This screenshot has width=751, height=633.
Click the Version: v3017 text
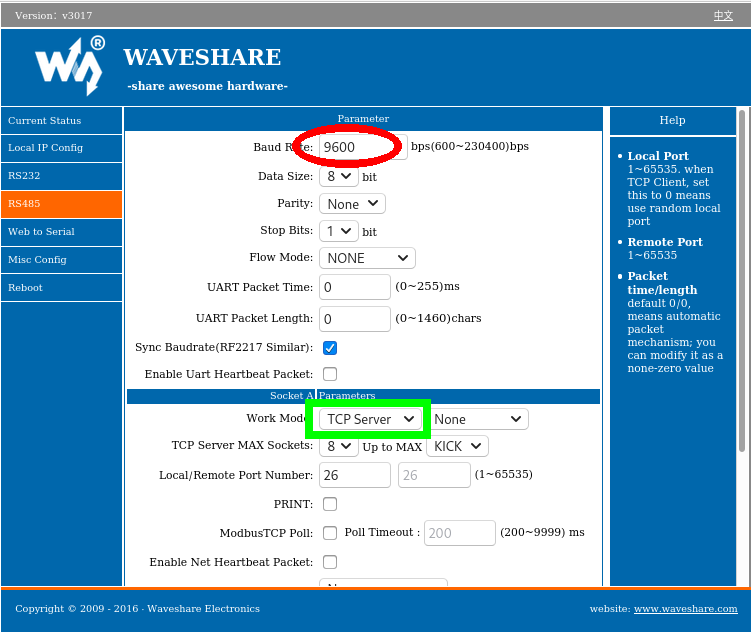click(54, 15)
